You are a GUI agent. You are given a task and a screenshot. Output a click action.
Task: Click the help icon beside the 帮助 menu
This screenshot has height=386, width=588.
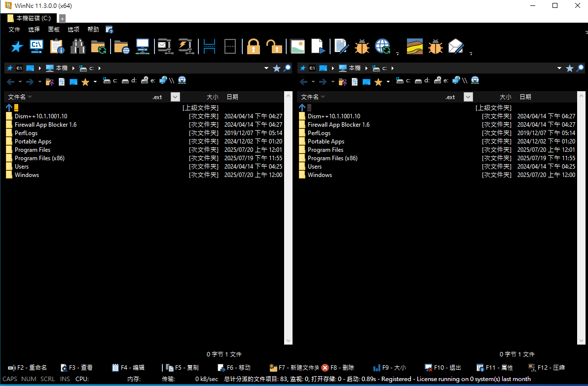point(109,30)
